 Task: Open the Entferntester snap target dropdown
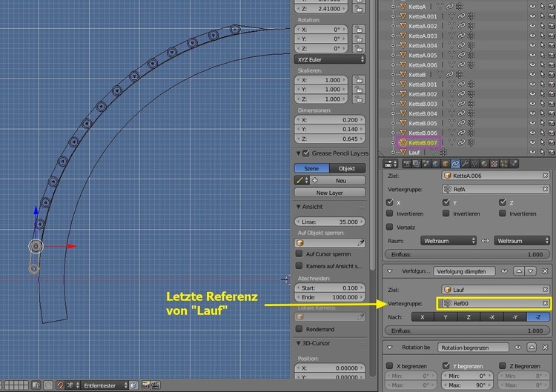[x=105, y=385]
